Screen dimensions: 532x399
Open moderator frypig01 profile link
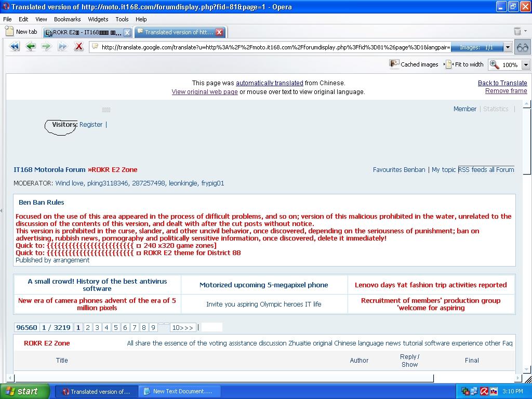(212, 183)
